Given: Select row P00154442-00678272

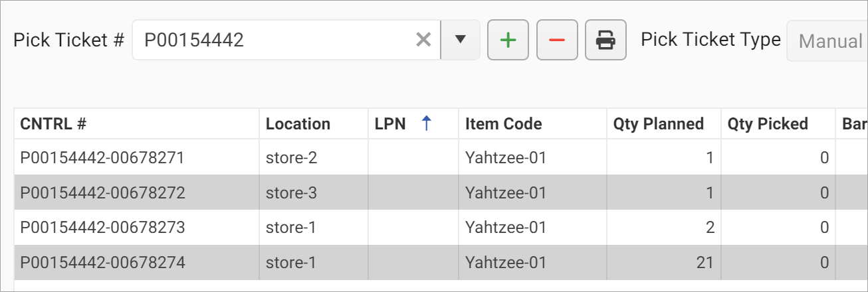Looking at the screenshot, I should (102, 192).
